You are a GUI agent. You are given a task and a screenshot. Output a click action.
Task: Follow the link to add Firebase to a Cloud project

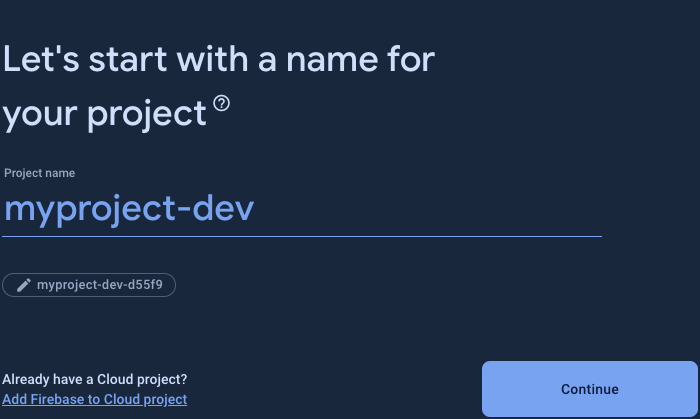tap(95, 399)
